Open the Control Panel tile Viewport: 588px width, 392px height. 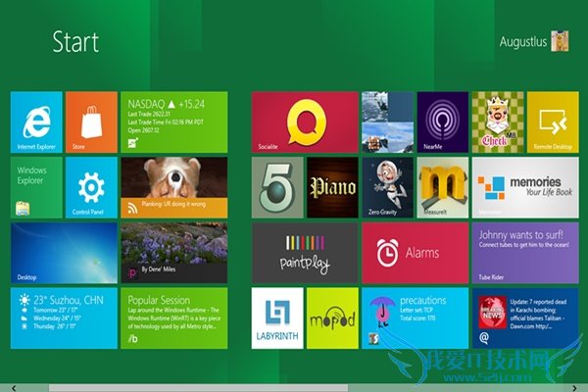91,187
